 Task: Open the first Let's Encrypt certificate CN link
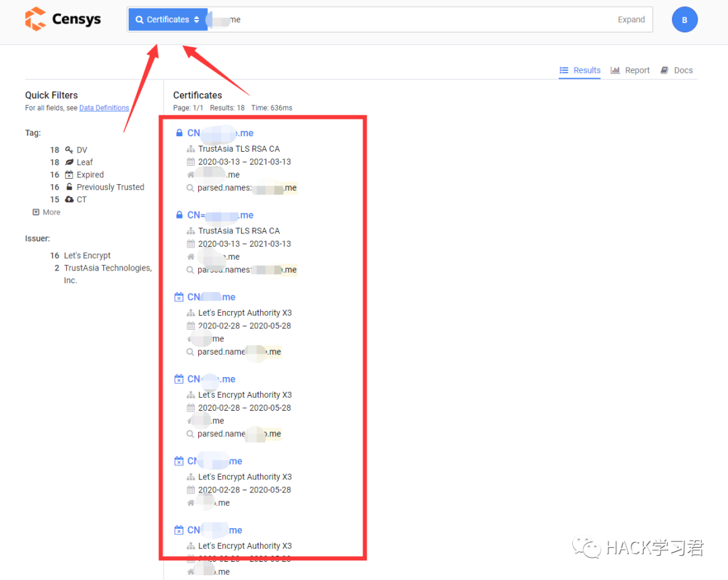point(211,297)
